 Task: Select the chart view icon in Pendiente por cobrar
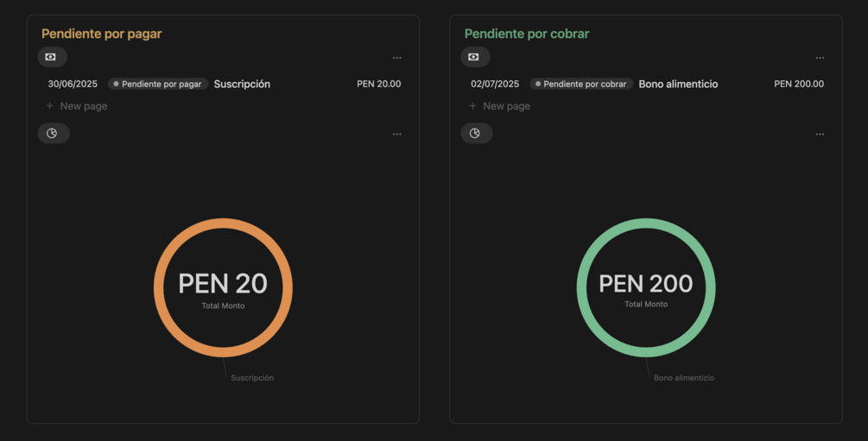[x=476, y=133]
